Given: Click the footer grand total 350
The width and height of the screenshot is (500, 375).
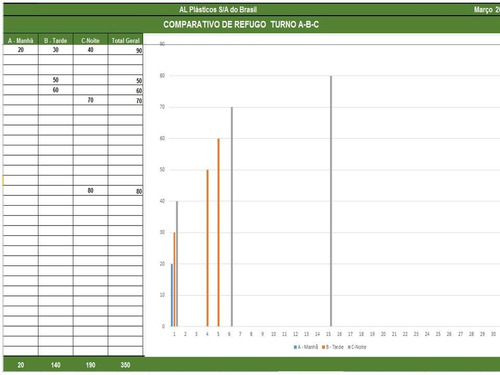Looking at the screenshot, I should point(125,365).
